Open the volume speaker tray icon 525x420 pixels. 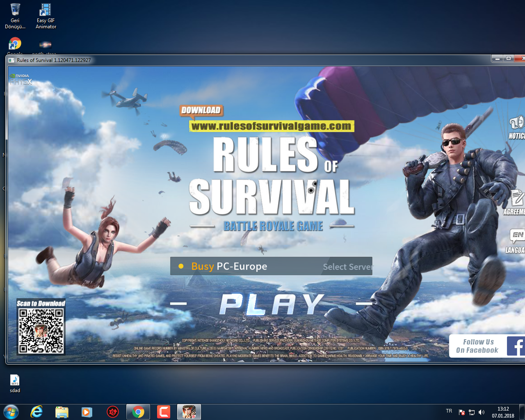pyautogui.click(x=482, y=412)
